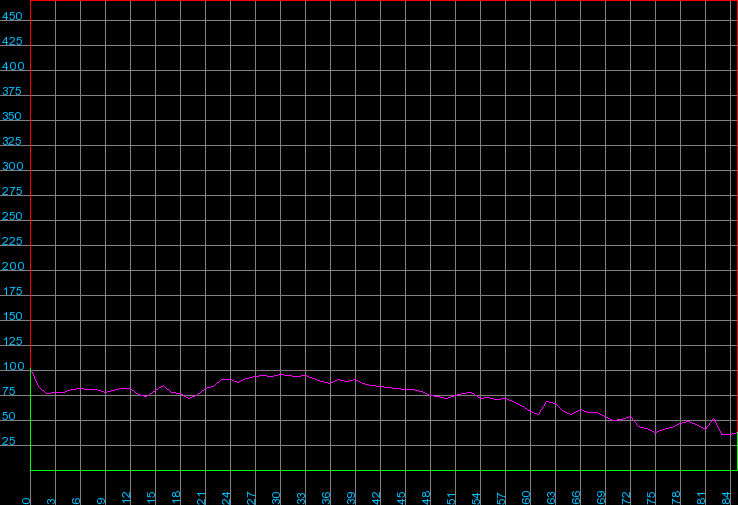Click the 150 vertical axis label

(x=12, y=316)
